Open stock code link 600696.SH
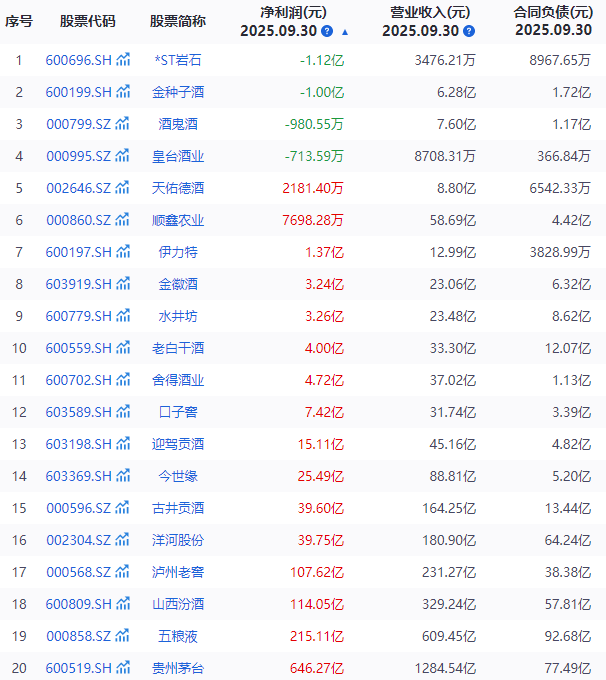Viewport: 606px width, 680px height. 79,60
